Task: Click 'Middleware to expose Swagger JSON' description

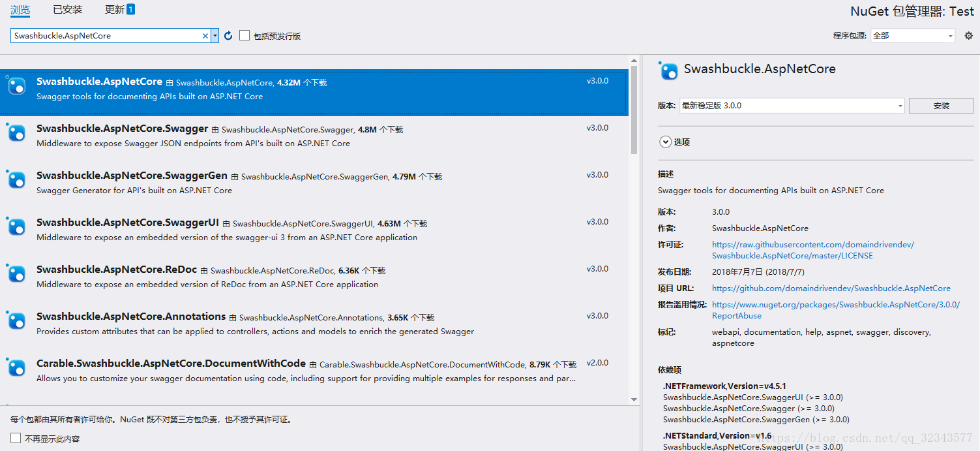Action: [193, 144]
